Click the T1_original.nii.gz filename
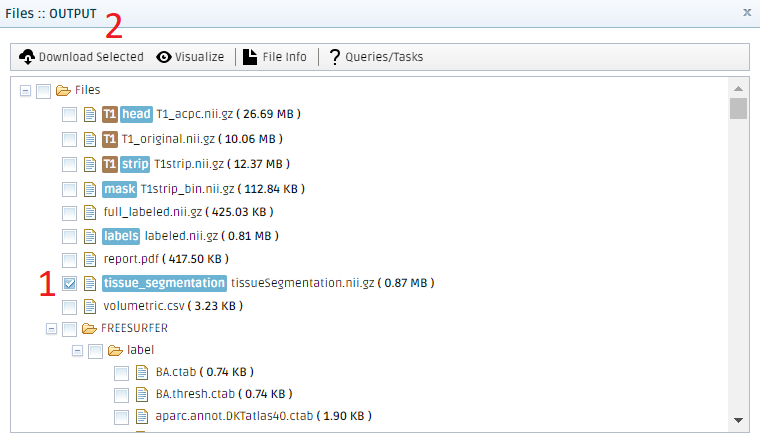The height and width of the screenshot is (442, 760). tap(168, 139)
